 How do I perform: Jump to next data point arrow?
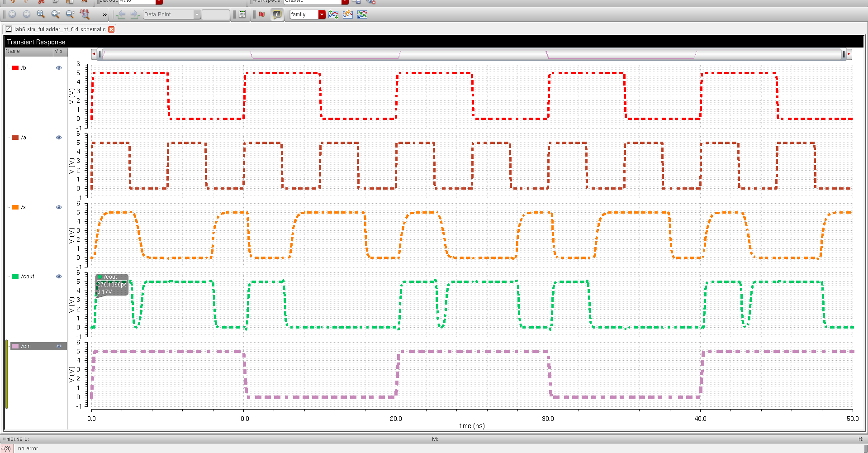tap(134, 14)
